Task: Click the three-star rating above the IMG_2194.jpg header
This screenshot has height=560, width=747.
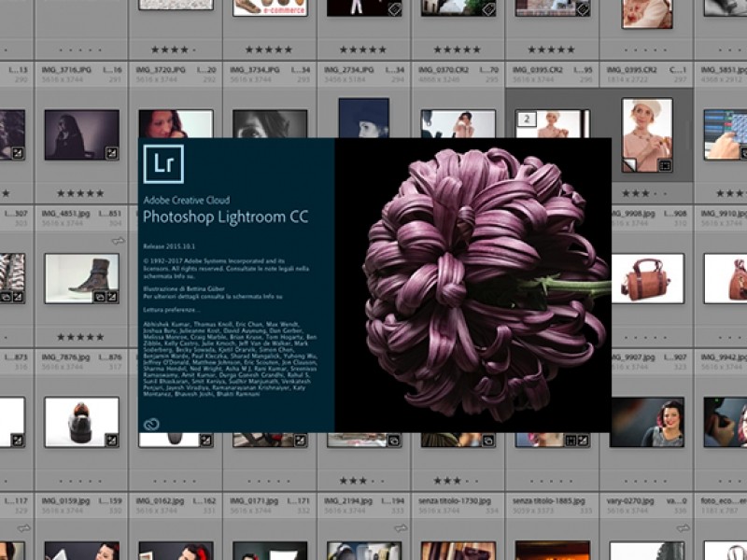Action: 363,481
